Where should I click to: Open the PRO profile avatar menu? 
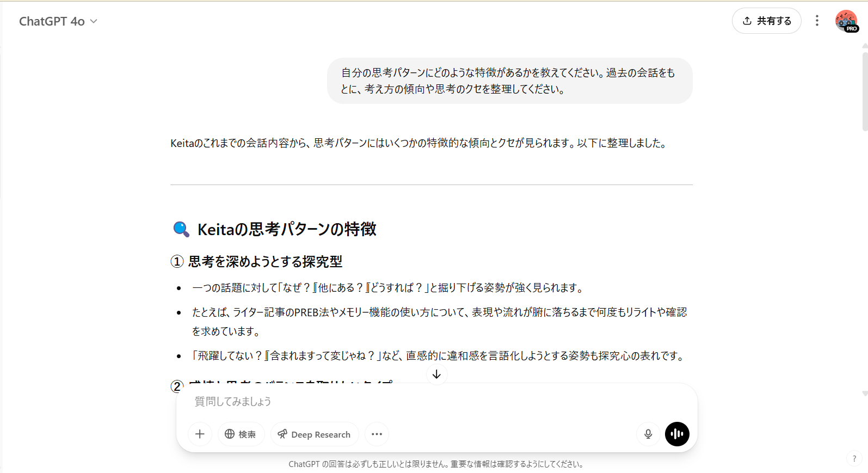coord(846,21)
